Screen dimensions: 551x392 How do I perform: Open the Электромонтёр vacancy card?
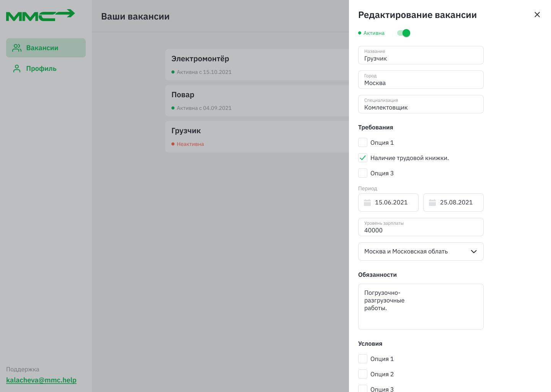257,64
